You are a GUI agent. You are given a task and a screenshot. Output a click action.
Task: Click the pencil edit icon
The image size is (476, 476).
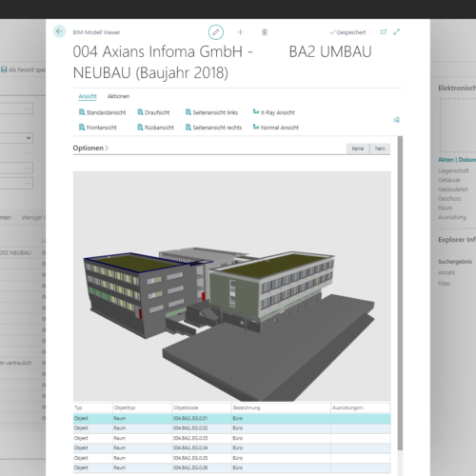point(216,32)
